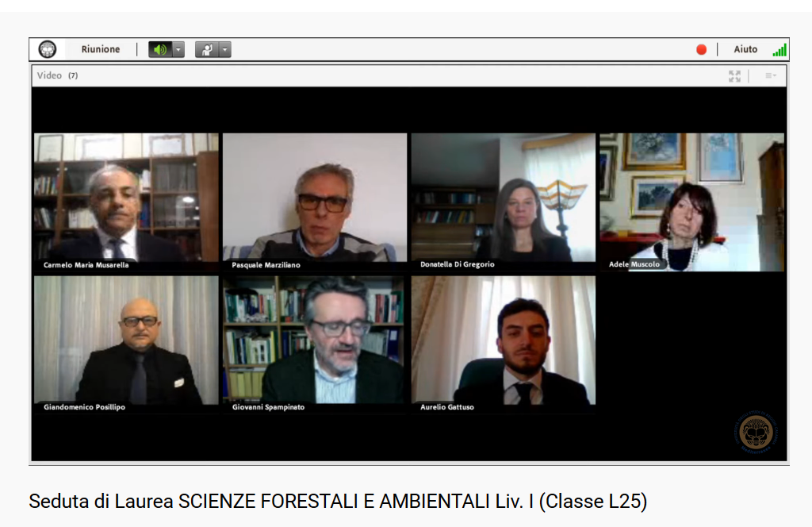Expand the status options dropdown arrow

[224, 49]
